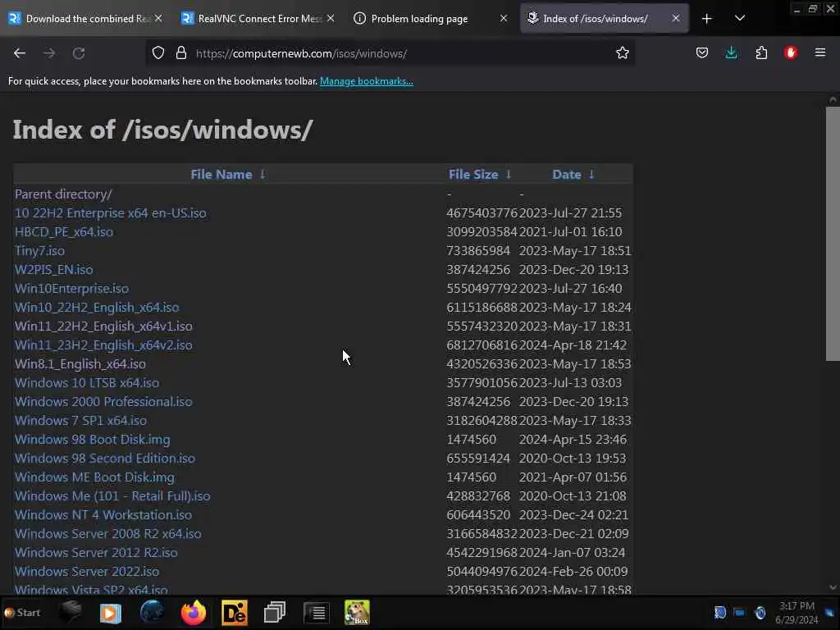Sort by File Name column header
The width and height of the screenshot is (840, 630).
pyautogui.click(x=221, y=175)
